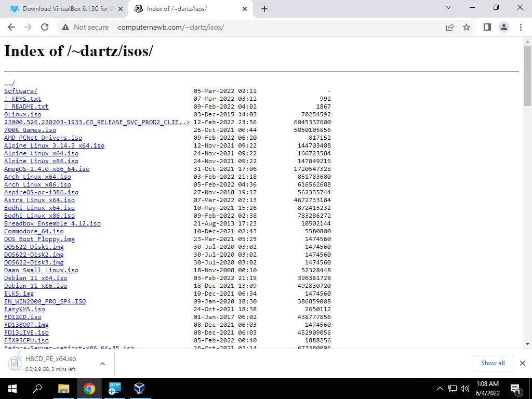Open Chrome's three-dot menu
532x399 pixels.
pos(521,27)
